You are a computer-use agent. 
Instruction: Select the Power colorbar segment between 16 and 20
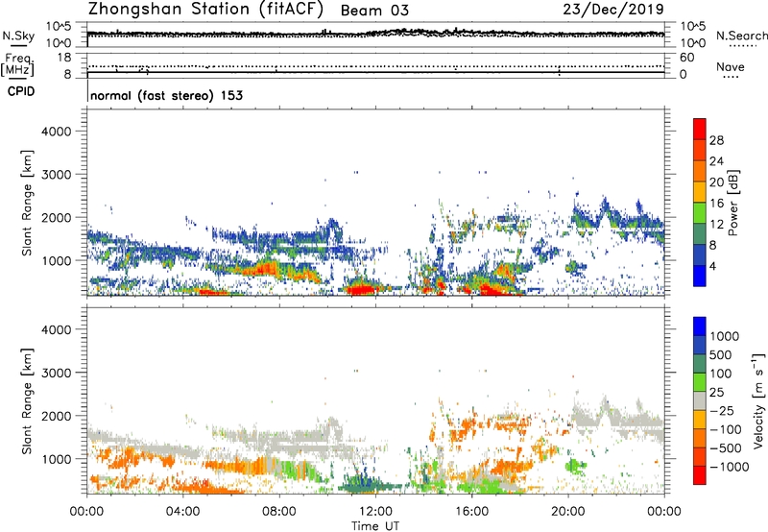tap(700, 192)
